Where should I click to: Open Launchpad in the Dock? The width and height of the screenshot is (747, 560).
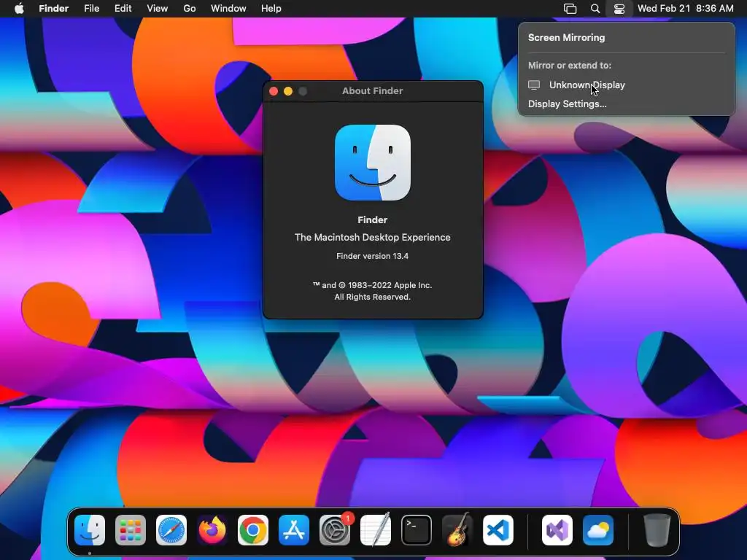point(131,530)
